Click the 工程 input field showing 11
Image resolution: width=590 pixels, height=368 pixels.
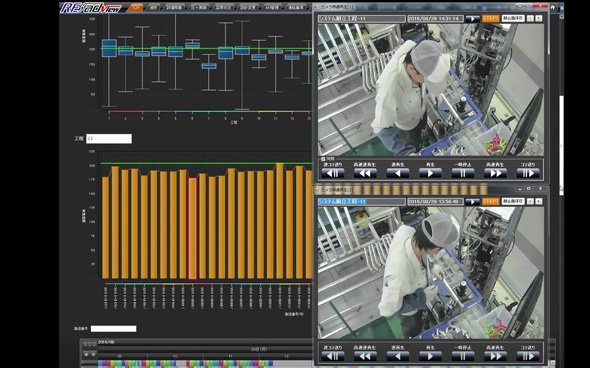click(x=109, y=138)
